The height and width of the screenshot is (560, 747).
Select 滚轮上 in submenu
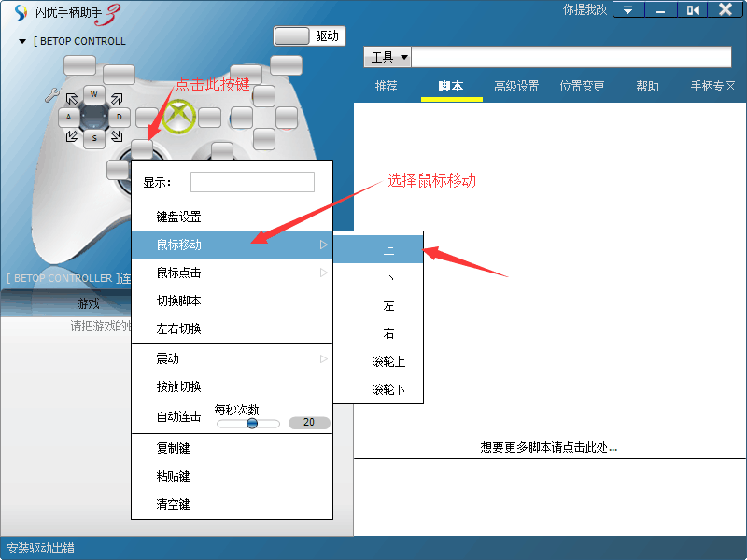(378, 361)
